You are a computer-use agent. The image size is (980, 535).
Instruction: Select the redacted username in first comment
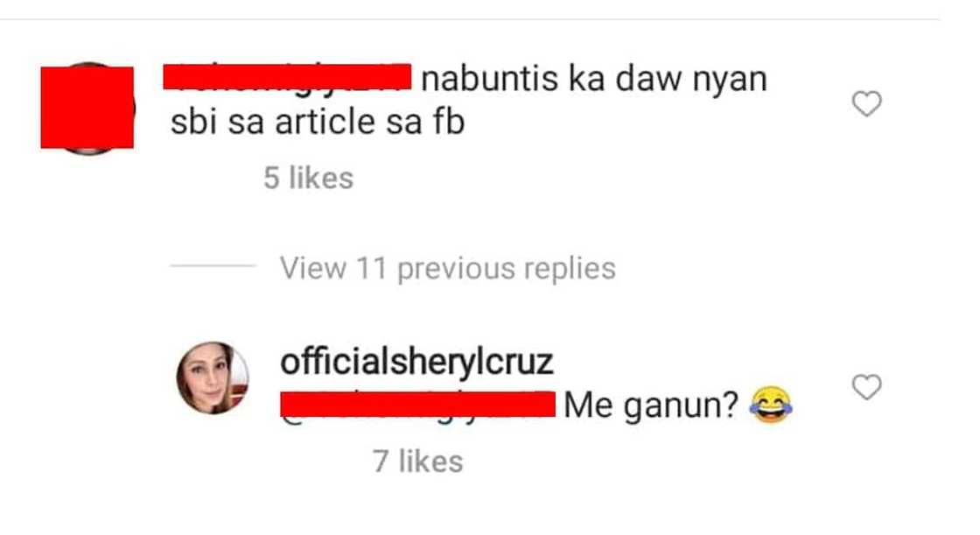(x=288, y=77)
